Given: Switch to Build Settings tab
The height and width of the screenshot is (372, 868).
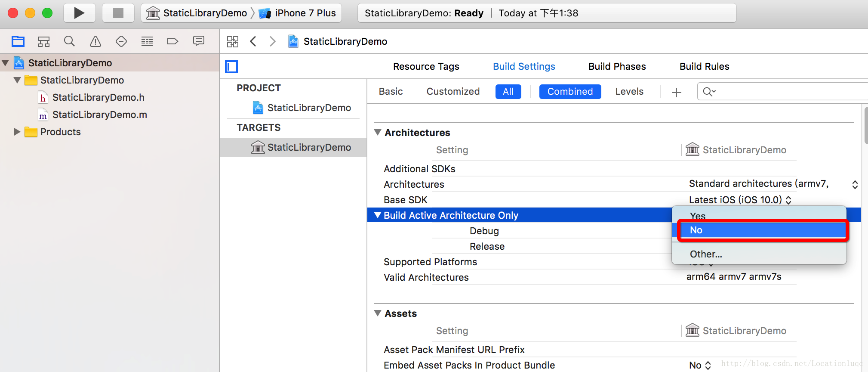Looking at the screenshot, I should click(524, 67).
